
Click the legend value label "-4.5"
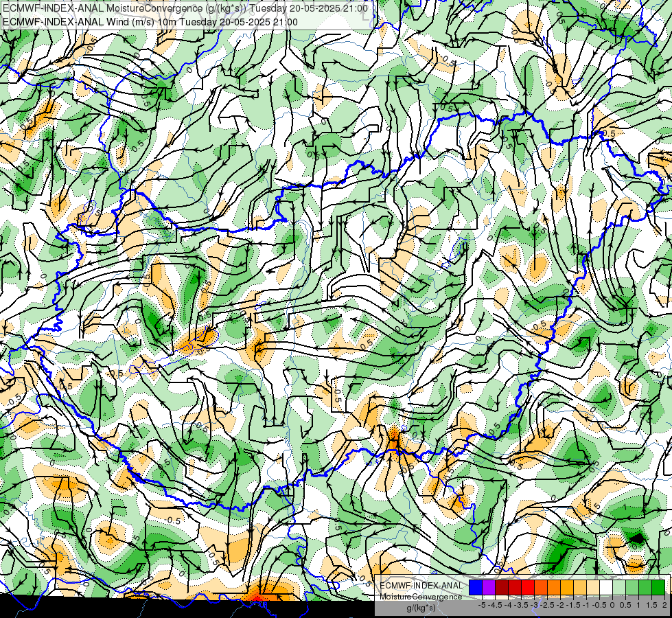coord(496,605)
